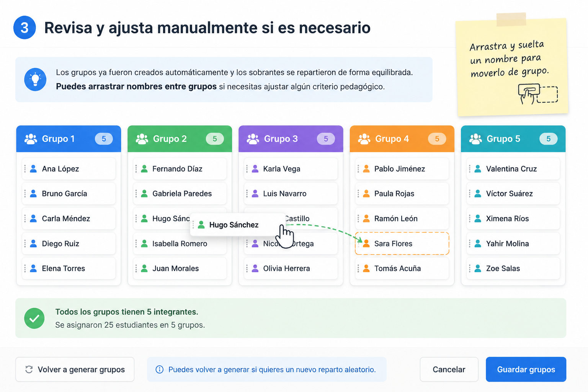The width and height of the screenshot is (588, 392).
Task: Click the Grupo 1 header title
Action: [x=58, y=139]
